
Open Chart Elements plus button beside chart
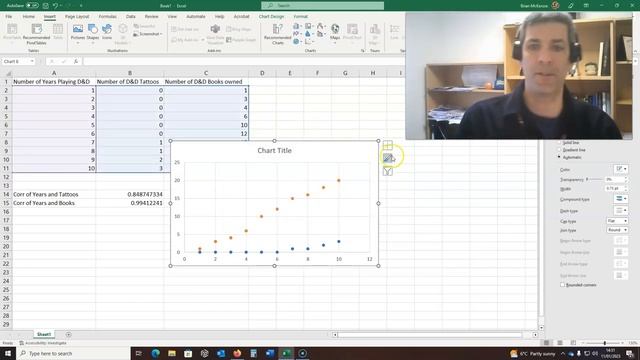click(x=388, y=145)
